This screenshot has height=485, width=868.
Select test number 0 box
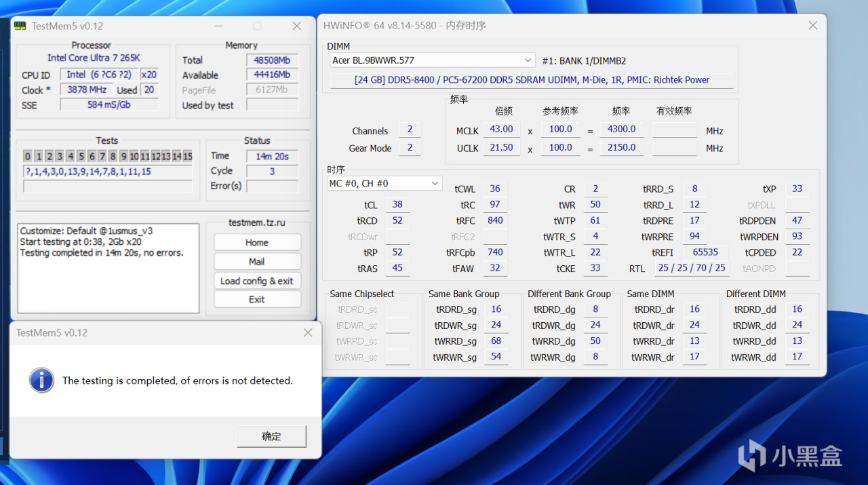tap(28, 157)
